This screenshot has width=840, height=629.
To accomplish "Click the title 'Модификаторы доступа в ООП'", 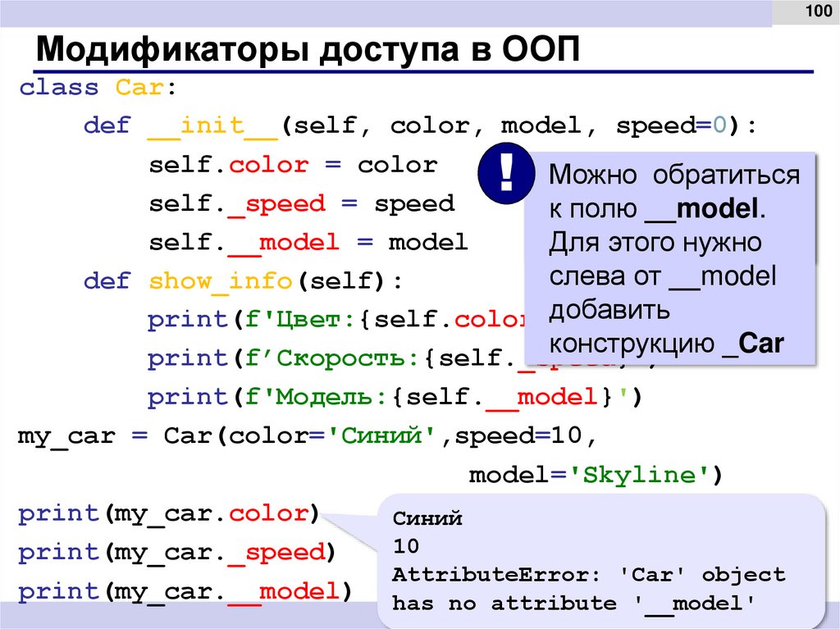I will click(x=308, y=50).
